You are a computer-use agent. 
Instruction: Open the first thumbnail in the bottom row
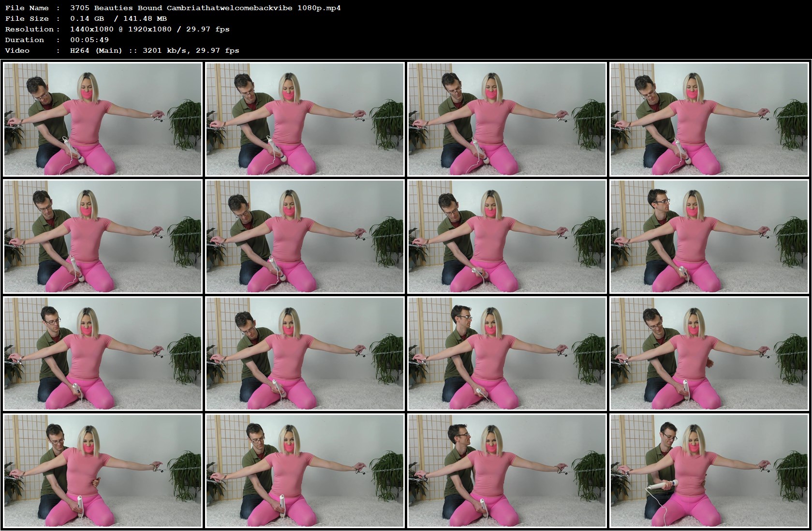pyautogui.click(x=103, y=470)
